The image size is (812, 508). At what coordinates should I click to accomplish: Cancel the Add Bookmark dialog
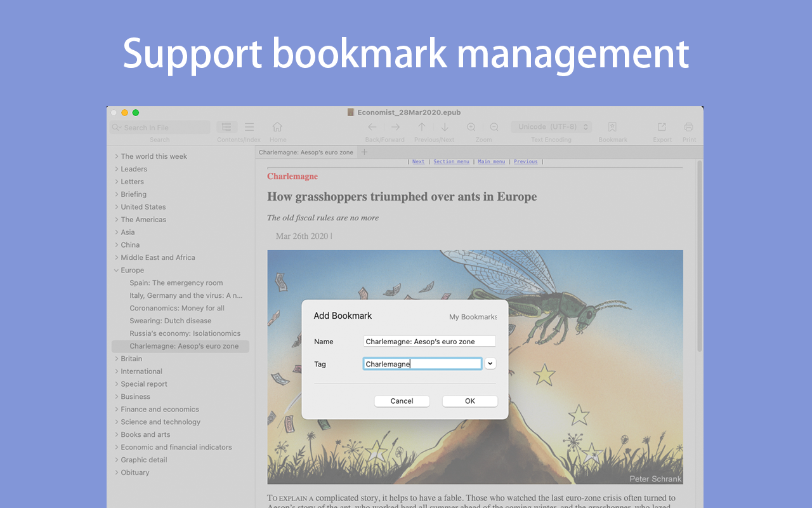click(402, 401)
